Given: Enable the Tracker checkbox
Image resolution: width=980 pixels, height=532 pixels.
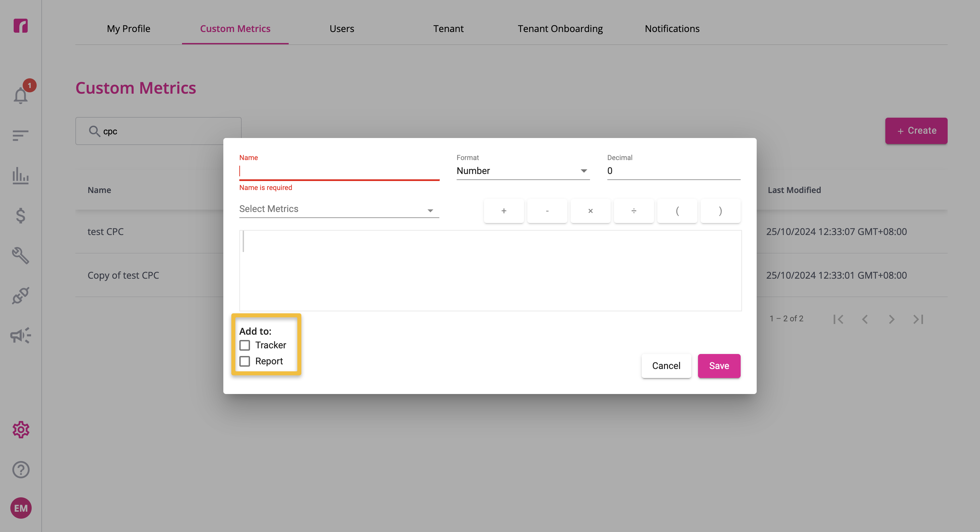Looking at the screenshot, I should (245, 345).
